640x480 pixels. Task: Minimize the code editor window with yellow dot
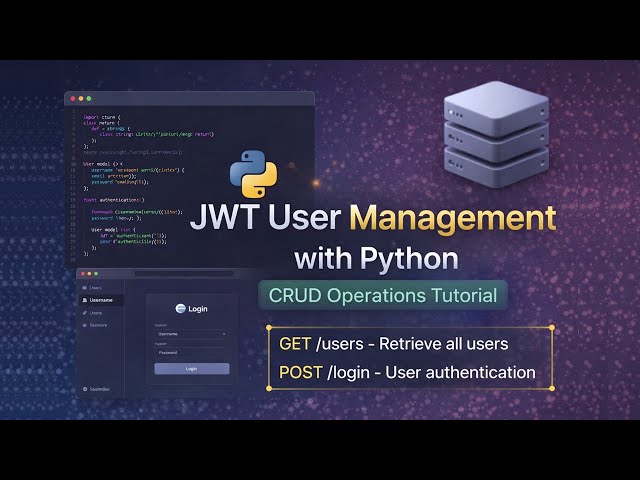81,99
